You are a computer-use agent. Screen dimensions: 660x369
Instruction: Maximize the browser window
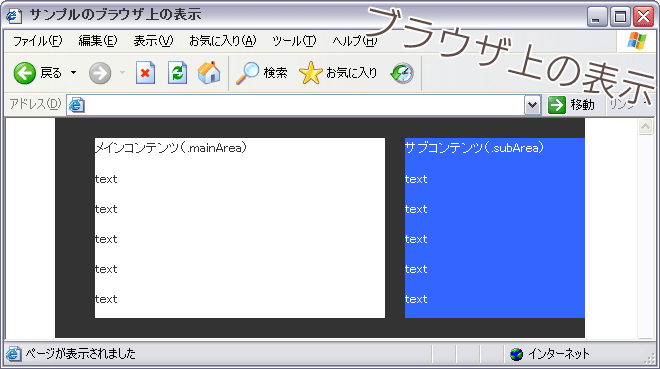(x=620, y=17)
